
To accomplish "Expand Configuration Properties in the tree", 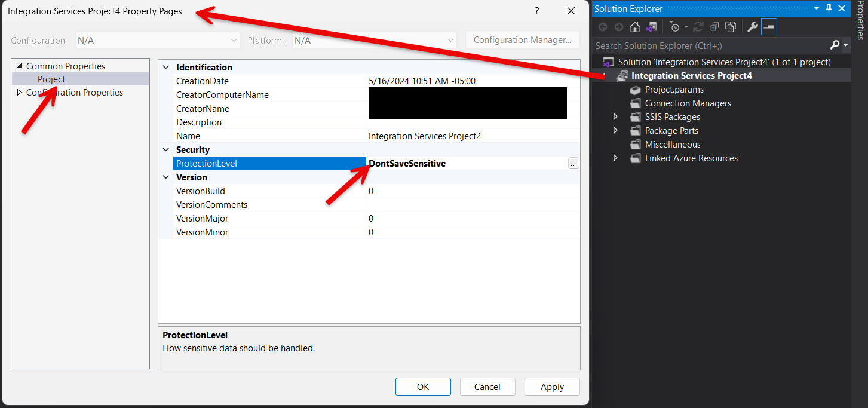I will [19, 93].
